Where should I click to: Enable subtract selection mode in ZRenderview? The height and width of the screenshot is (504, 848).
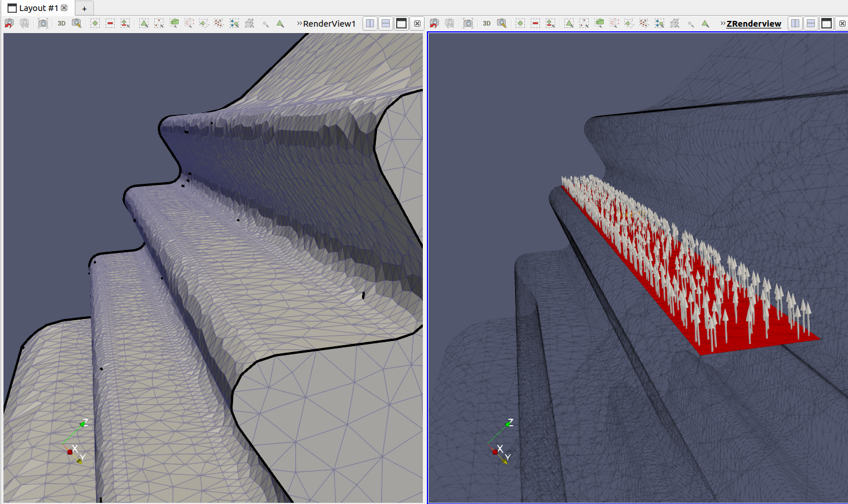pos(535,23)
